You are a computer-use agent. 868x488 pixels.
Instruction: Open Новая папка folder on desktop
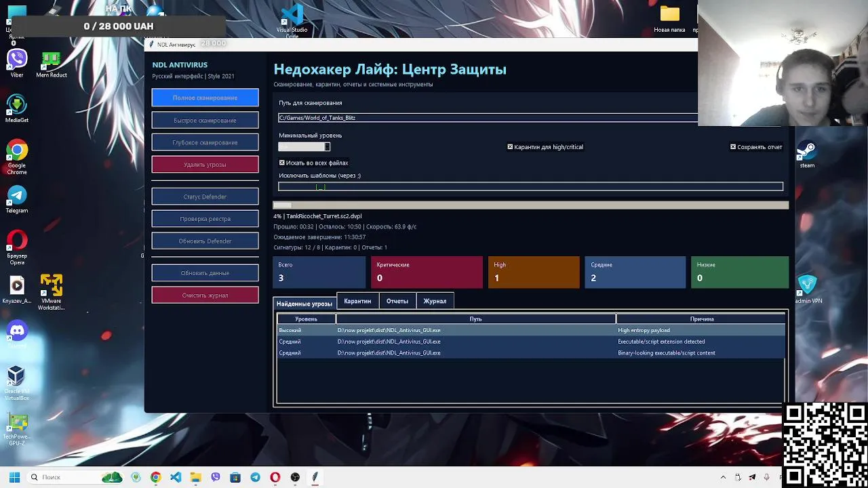coord(669,19)
